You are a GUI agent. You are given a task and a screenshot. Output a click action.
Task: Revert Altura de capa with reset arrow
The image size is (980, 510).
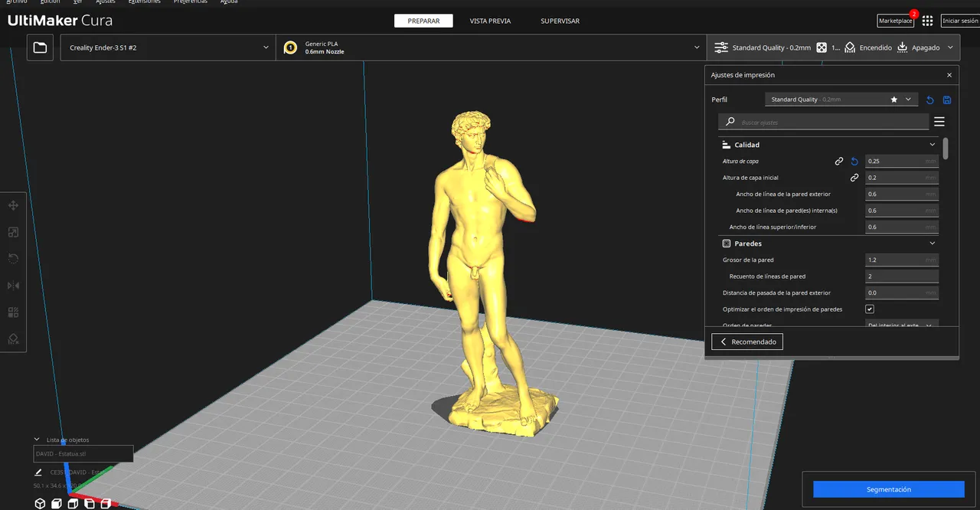point(854,161)
